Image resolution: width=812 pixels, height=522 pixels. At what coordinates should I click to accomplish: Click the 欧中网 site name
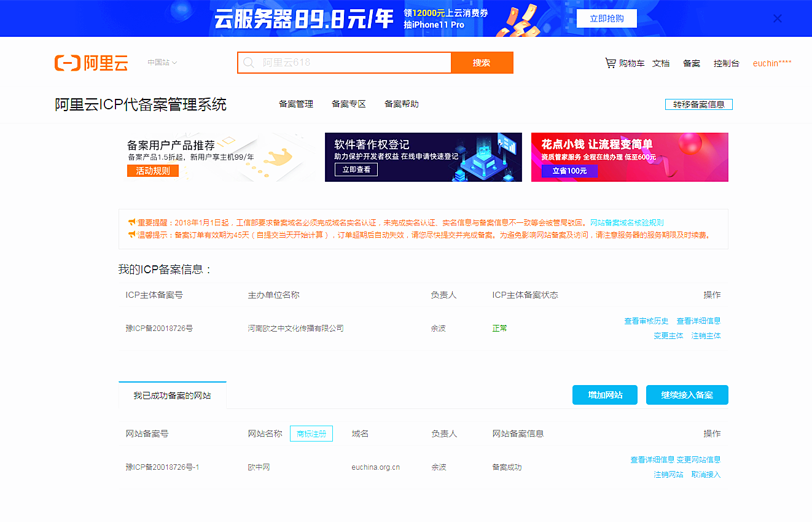[259, 467]
